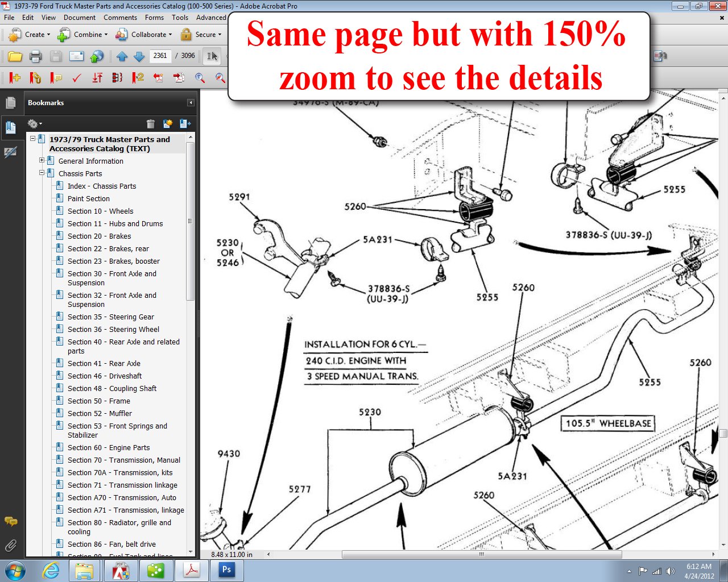Viewport: 728px width, 582px height.
Task: Open the Document menu
Action: 79,18
